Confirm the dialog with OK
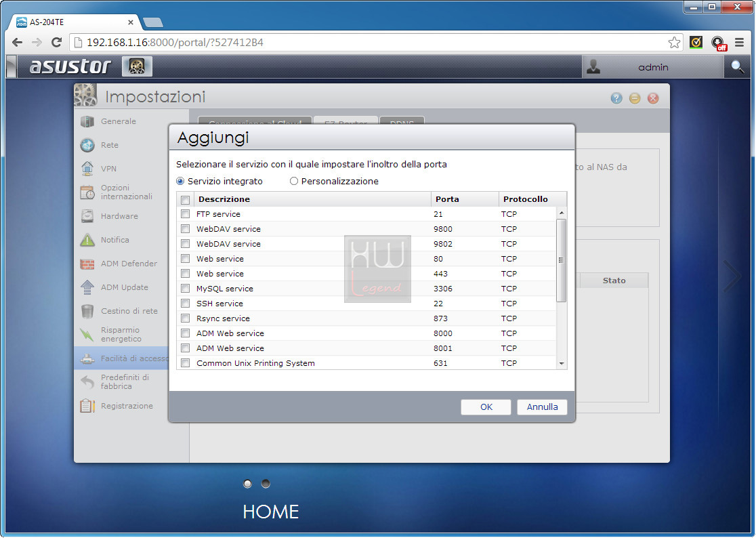 (x=486, y=407)
